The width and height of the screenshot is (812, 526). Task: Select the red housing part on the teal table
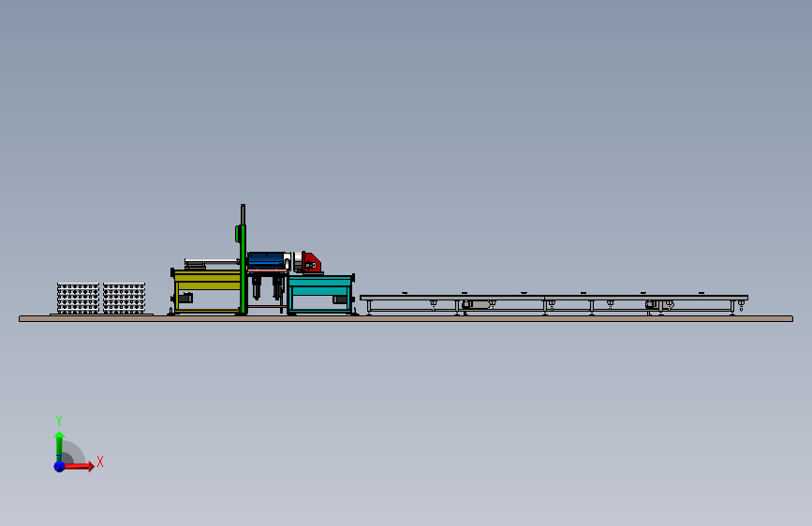tap(312, 263)
